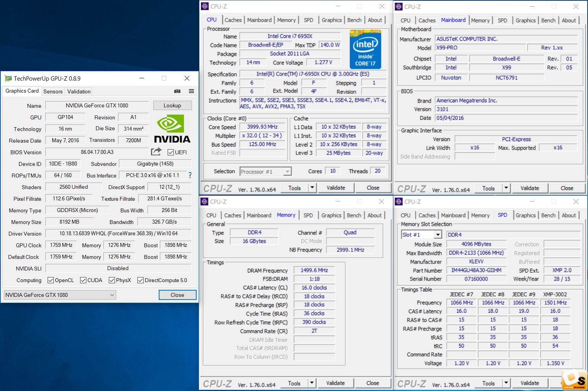This screenshot has width=588, height=391.
Task: Click the GPU-Z camera screenshot icon
Action: pyautogui.click(x=177, y=91)
